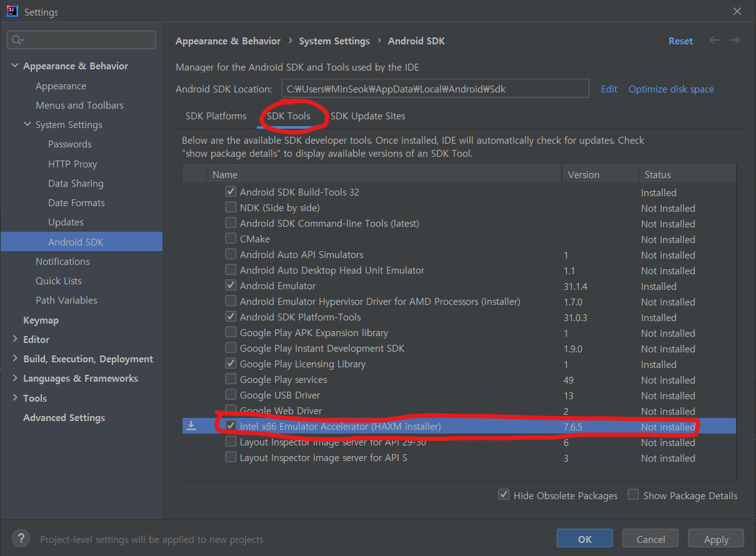Open HTTP Proxy settings
Image resolution: width=756 pixels, height=556 pixels.
[x=72, y=164]
